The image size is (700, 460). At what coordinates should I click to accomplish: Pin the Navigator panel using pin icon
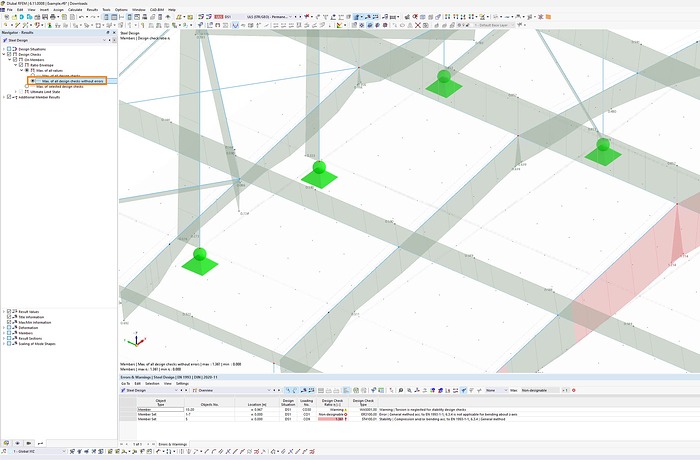(107, 32)
